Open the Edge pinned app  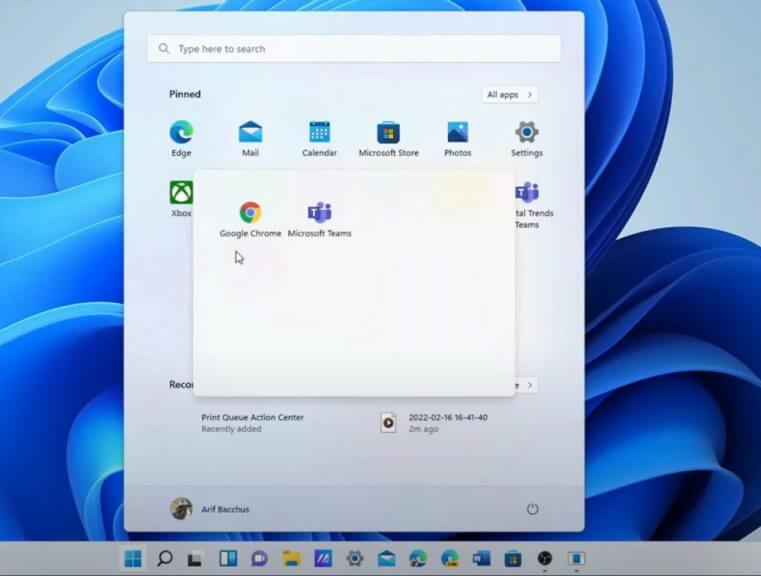182,138
